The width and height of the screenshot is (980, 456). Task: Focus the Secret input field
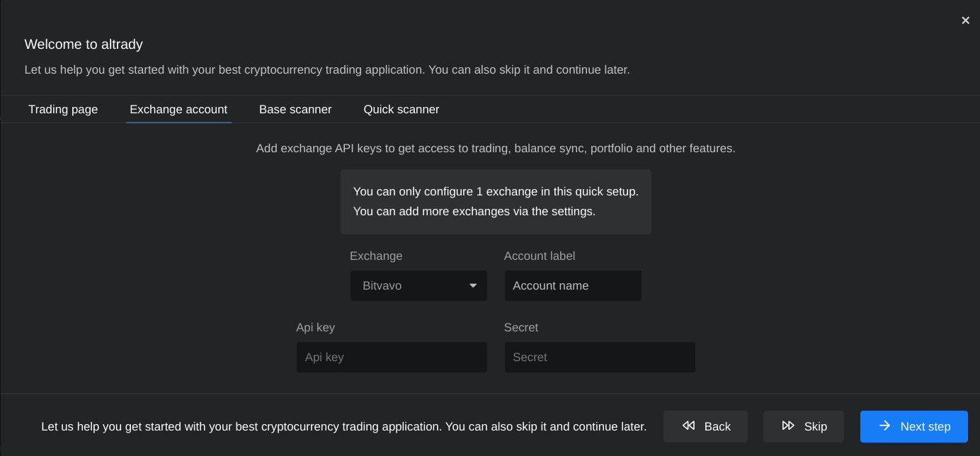600,358
